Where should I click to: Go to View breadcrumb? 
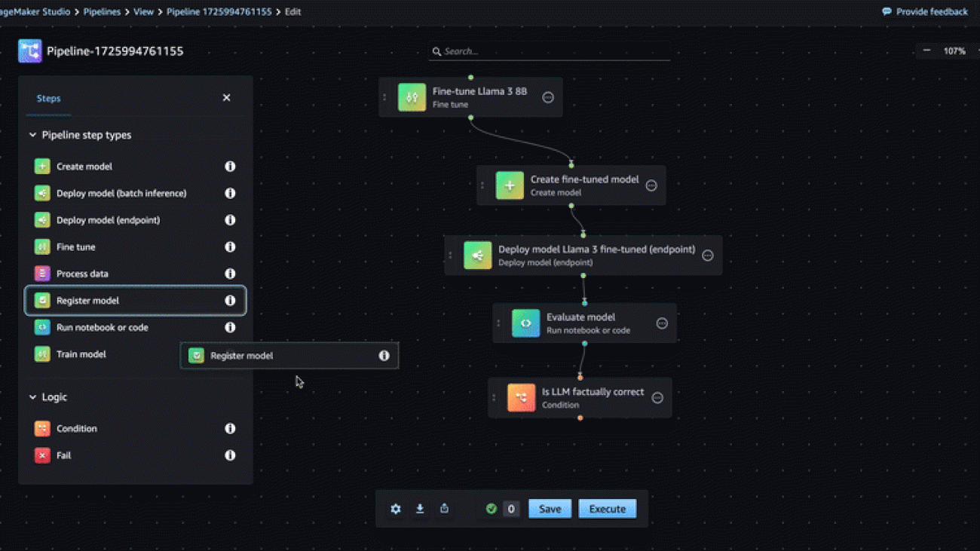tap(143, 12)
